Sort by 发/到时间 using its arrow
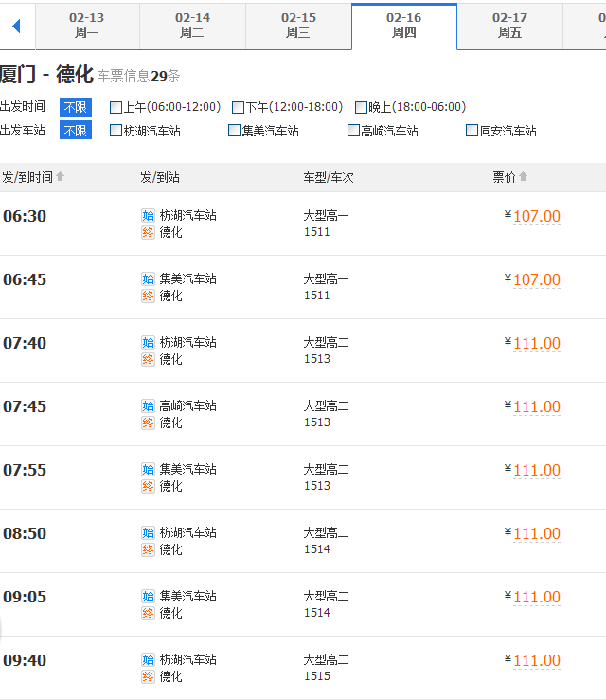606x700 pixels. point(61,177)
